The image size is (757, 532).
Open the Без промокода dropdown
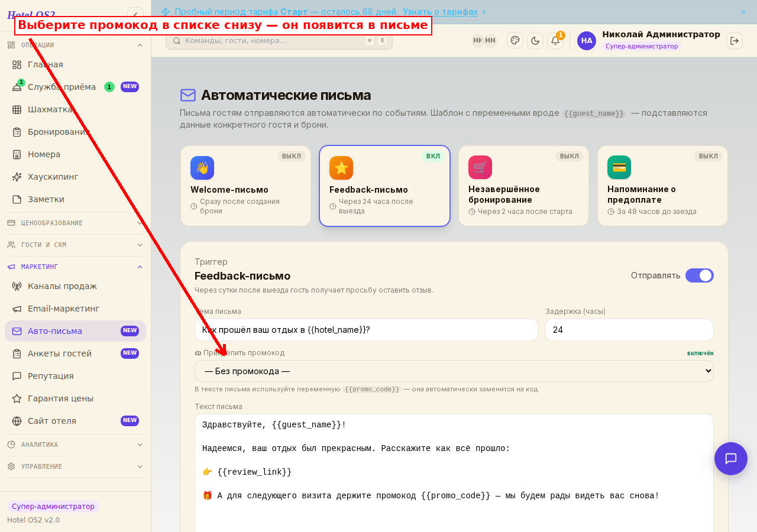pos(454,371)
